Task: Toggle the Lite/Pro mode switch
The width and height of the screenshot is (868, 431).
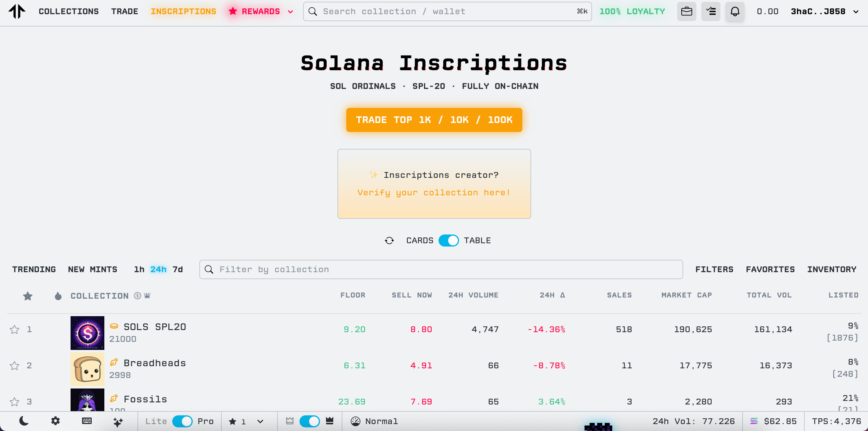Action: click(x=182, y=421)
